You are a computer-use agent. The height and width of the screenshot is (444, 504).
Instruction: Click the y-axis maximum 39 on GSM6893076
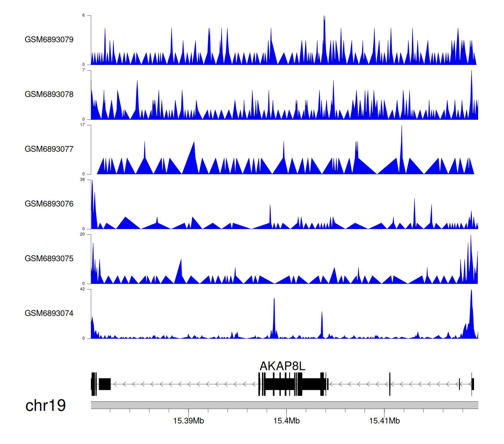[82, 180]
